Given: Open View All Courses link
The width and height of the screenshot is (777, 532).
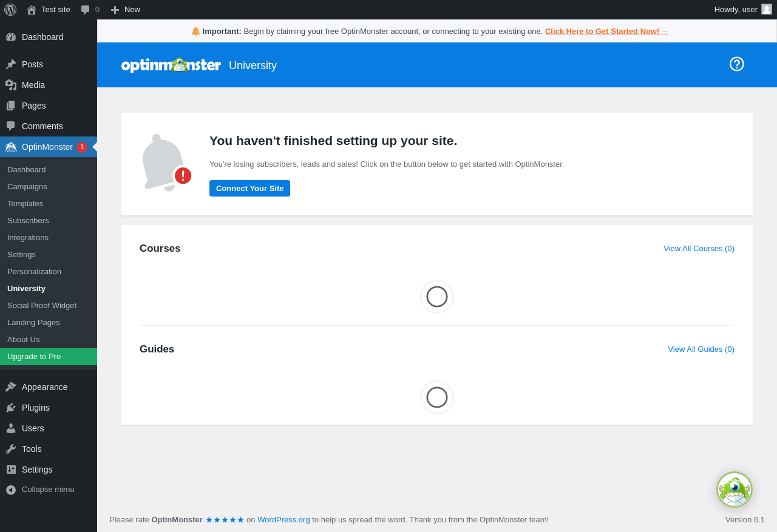Looking at the screenshot, I should point(699,248).
